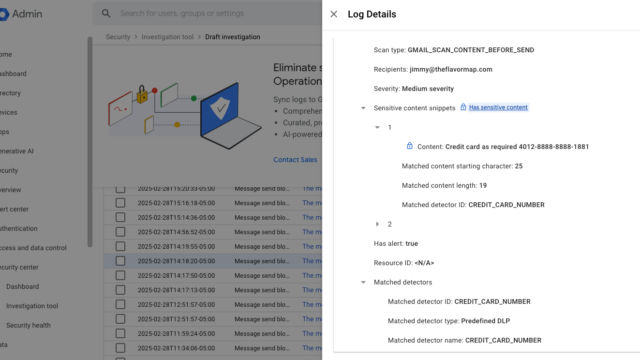Screen dimensions: 640x360
Task: Click the Log Details heading
Action: coord(372,14)
